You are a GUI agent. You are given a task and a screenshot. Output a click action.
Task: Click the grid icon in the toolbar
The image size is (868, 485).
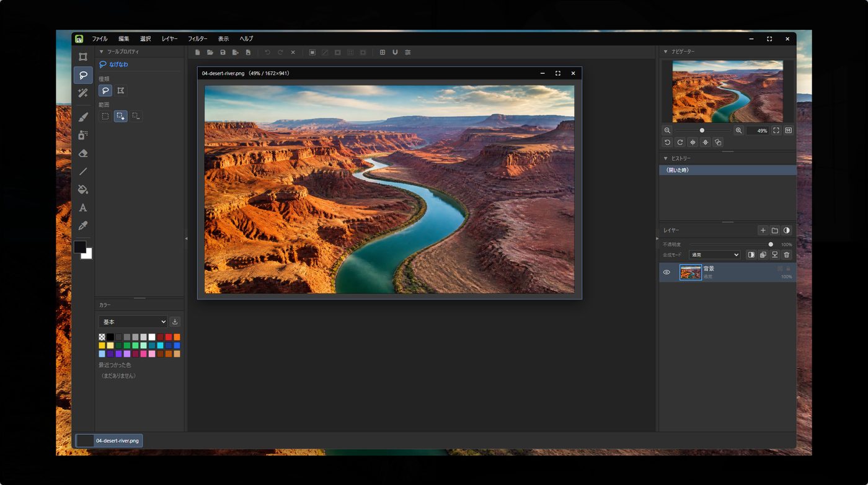point(383,53)
